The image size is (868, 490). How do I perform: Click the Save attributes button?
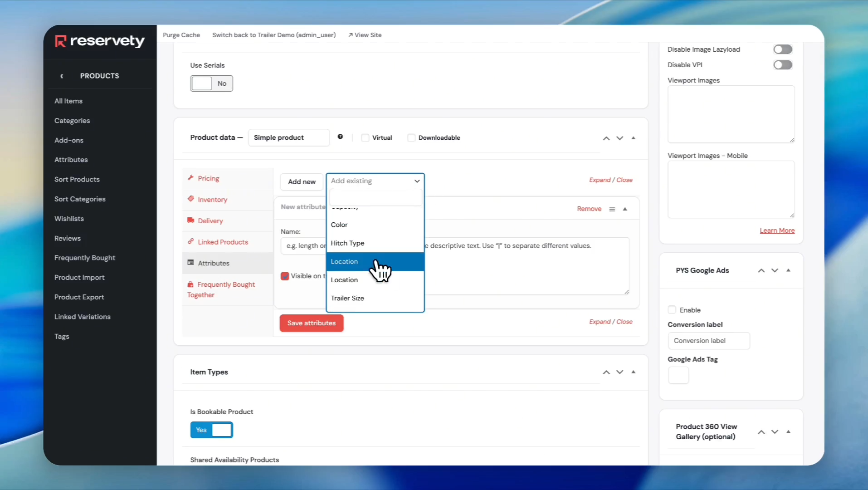(x=312, y=323)
